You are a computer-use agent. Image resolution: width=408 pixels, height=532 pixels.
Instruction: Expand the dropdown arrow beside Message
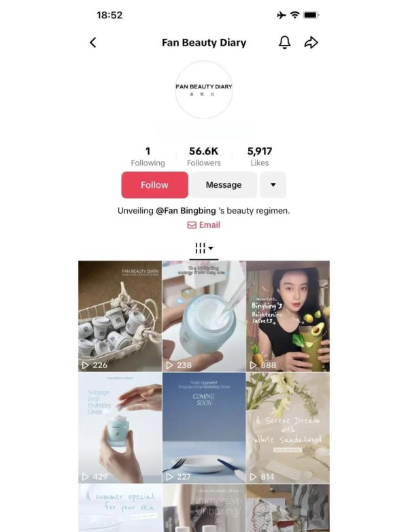(273, 185)
